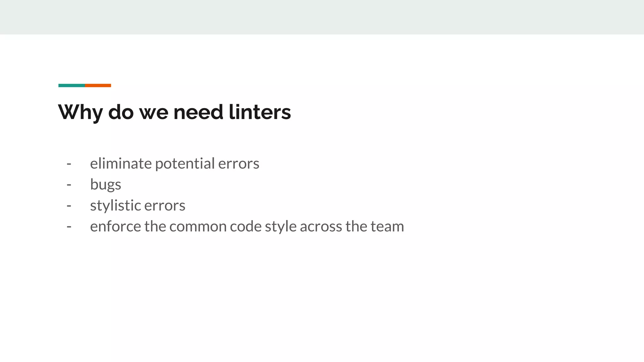The image size is (644, 362).
Task: Click the dash before "stylistic errors"
Action: click(69, 206)
